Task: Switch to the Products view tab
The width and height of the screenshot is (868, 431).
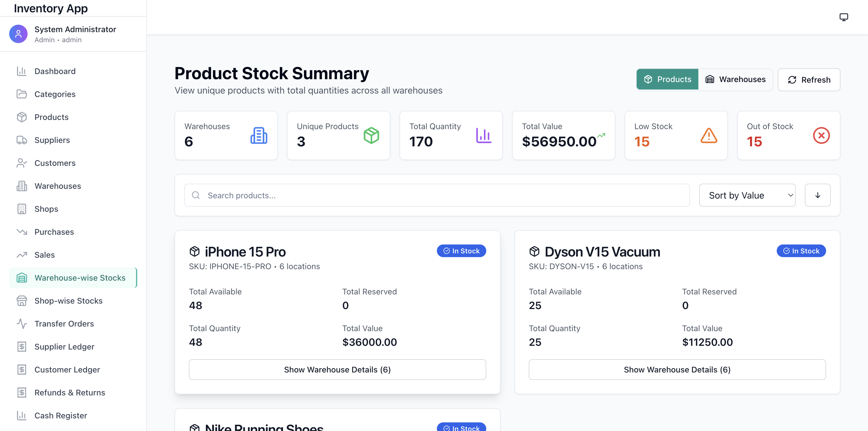Action: tap(667, 79)
